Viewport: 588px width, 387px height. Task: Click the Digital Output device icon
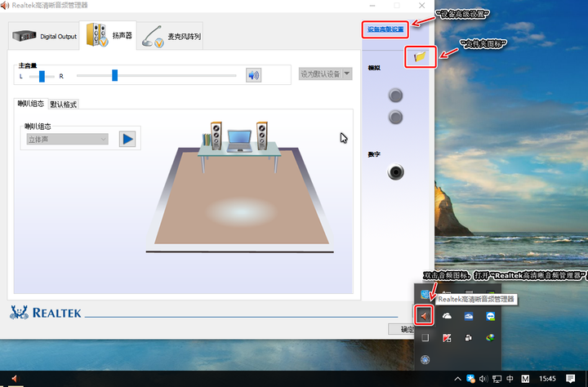click(x=24, y=36)
